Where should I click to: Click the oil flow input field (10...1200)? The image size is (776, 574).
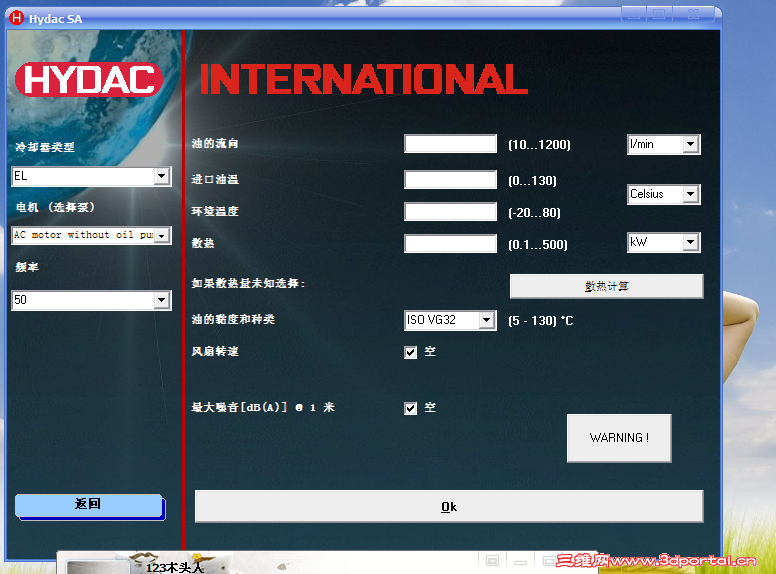pyautogui.click(x=450, y=144)
